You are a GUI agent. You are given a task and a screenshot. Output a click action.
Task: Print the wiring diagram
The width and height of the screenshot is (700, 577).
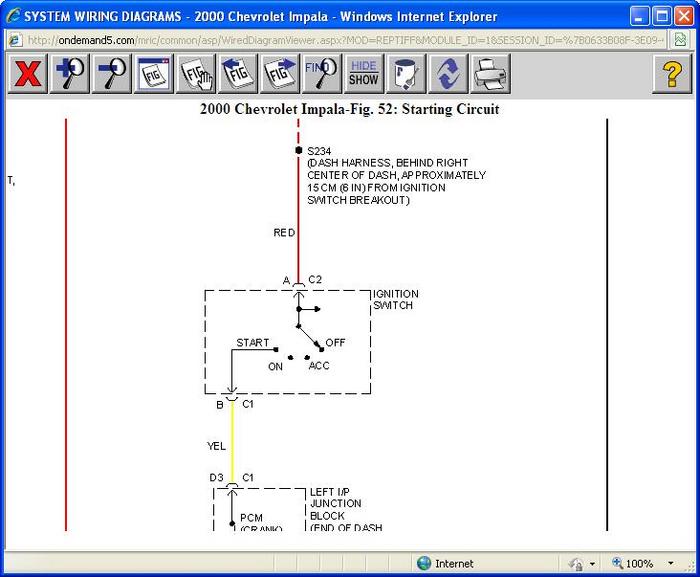(490, 74)
